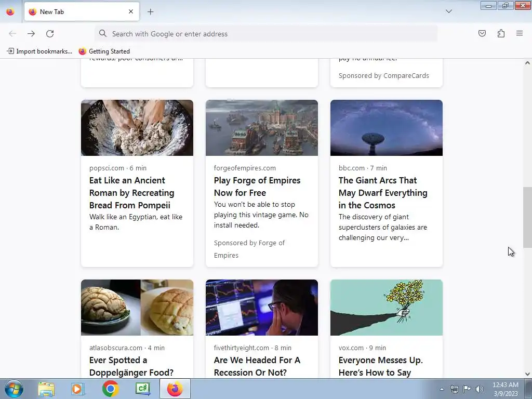Open the Extensions puzzle icon
532x399 pixels.
tap(501, 33)
